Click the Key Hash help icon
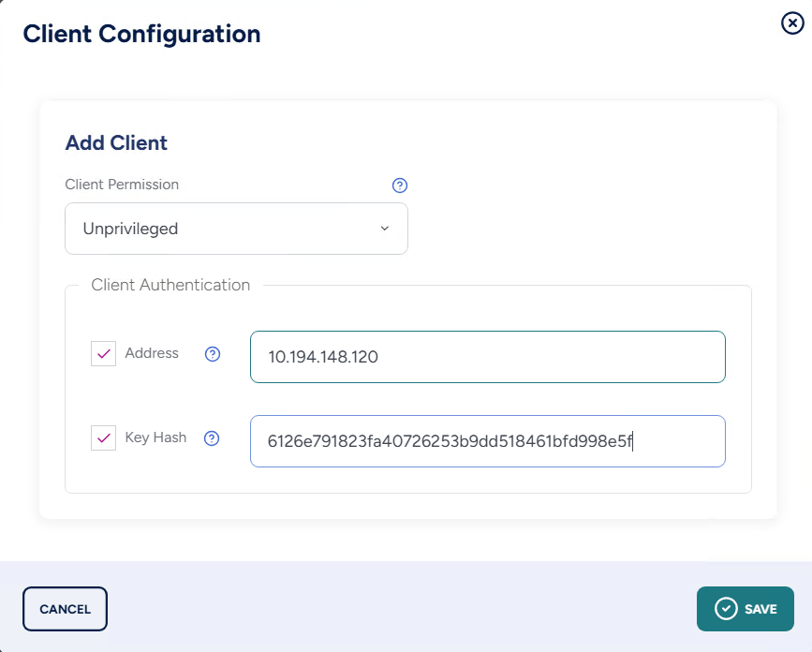812x652 pixels. [x=212, y=437]
